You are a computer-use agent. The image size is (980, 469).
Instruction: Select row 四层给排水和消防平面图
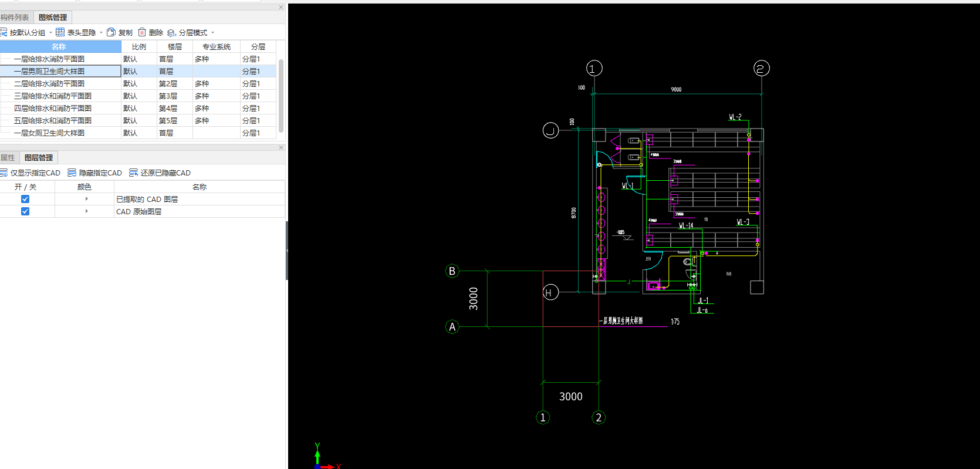138,109
